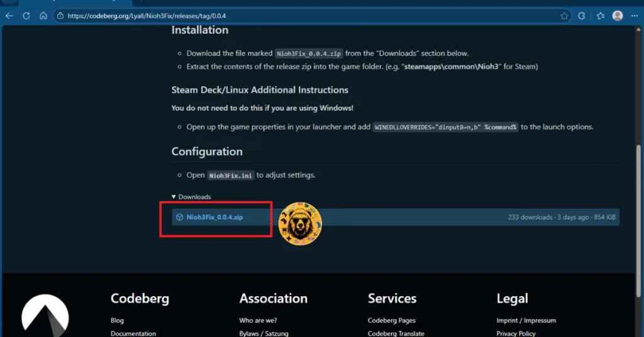Open the Bylaws / Satzung link
This screenshot has height=337, width=644.
pos(264,333)
